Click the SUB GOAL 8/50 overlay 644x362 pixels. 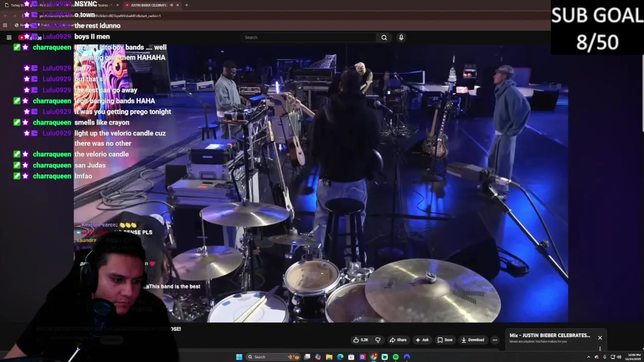[x=597, y=28]
